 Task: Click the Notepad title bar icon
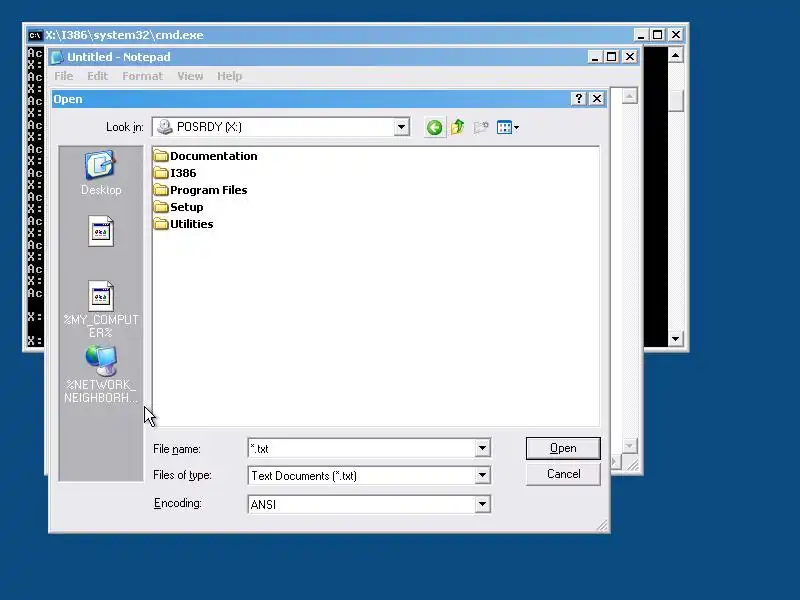tap(57, 57)
